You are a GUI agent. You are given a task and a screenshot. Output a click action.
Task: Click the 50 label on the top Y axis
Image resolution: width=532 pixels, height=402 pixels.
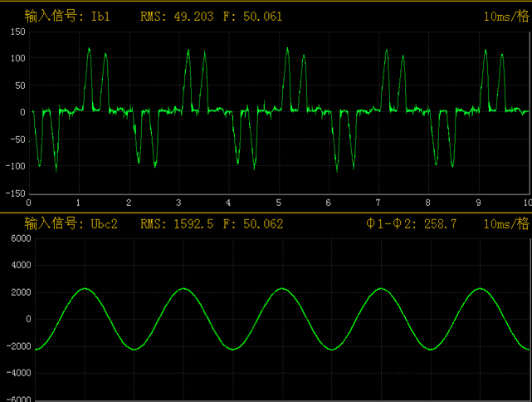coord(20,86)
